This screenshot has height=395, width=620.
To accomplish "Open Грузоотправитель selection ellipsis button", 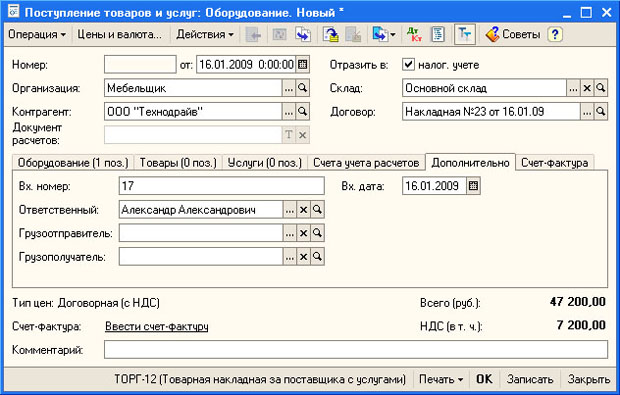I will 289,233.
